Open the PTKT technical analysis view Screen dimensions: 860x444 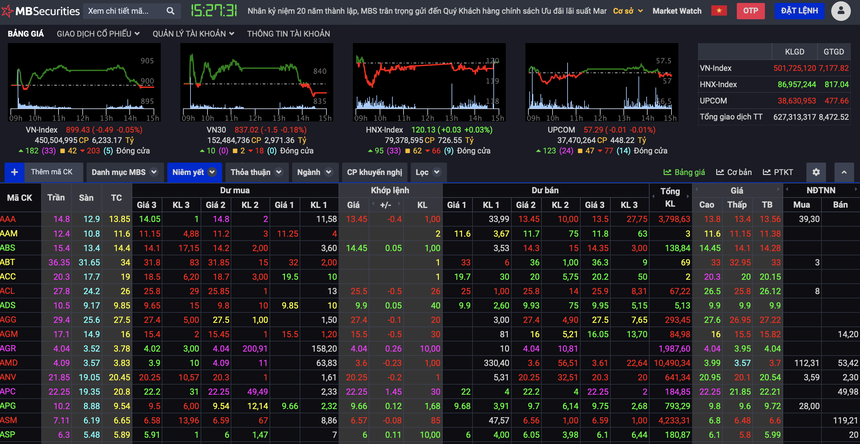(778, 172)
